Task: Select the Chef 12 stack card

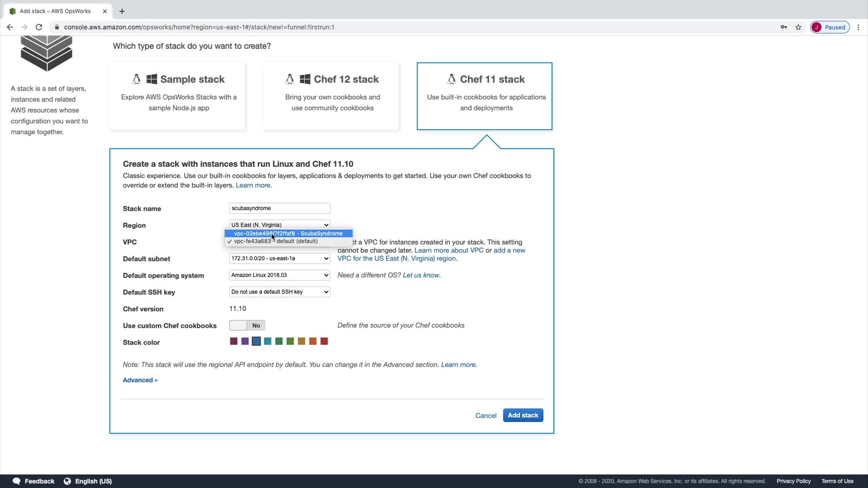Action: click(x=331, y=96)
